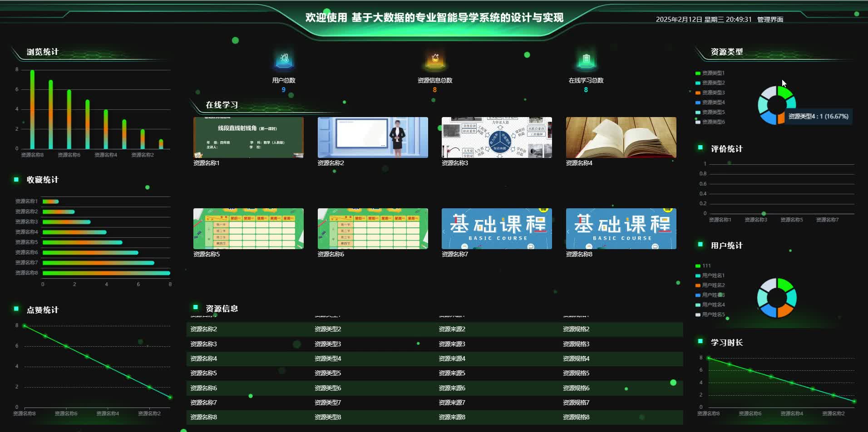Click the 资源来源6 table cell

click(x=452, y=388)
